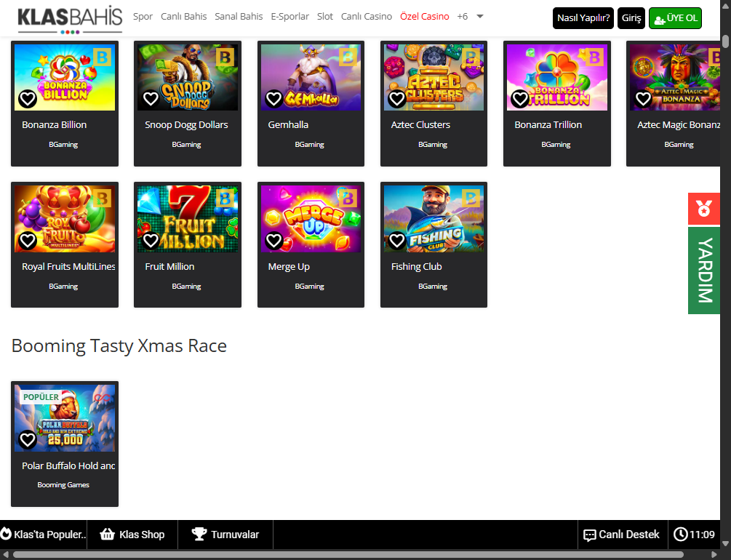The image size is (731, 560).
Task: Click the red medal icon on right edge
Action: 703,209
